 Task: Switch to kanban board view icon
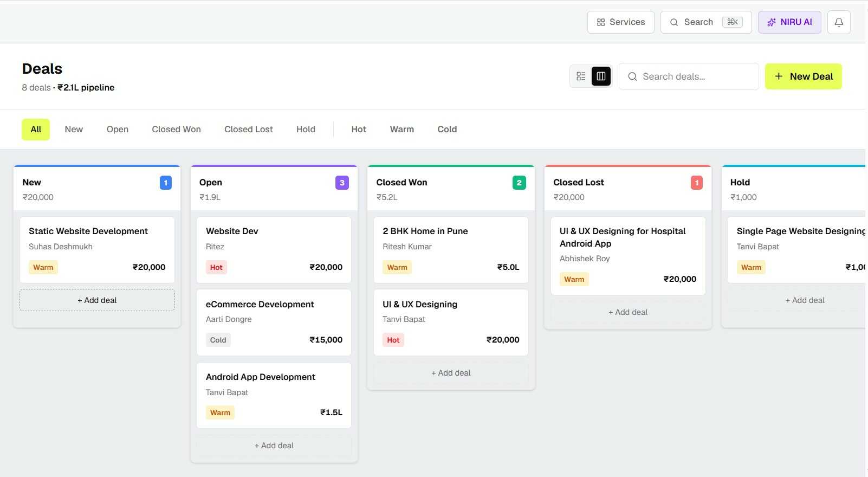(601, 76)
